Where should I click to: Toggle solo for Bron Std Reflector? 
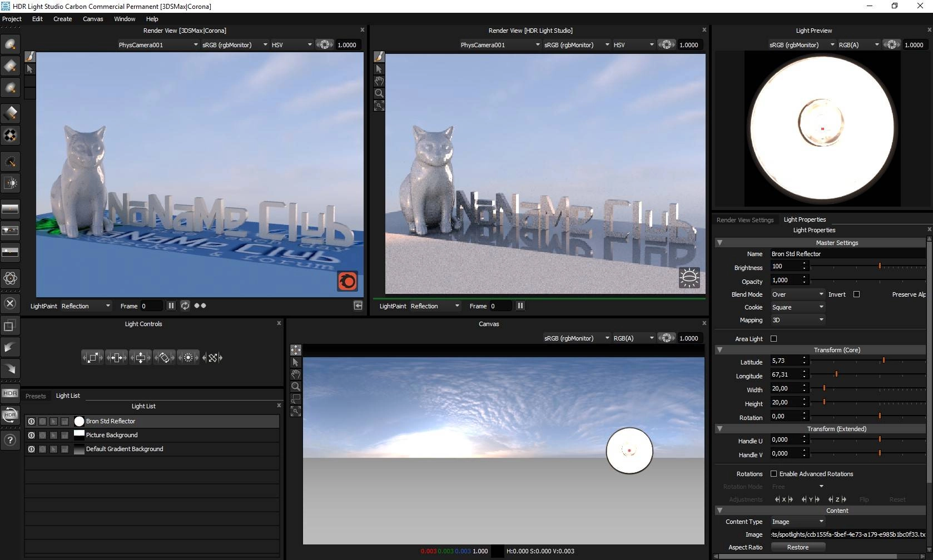42,422
